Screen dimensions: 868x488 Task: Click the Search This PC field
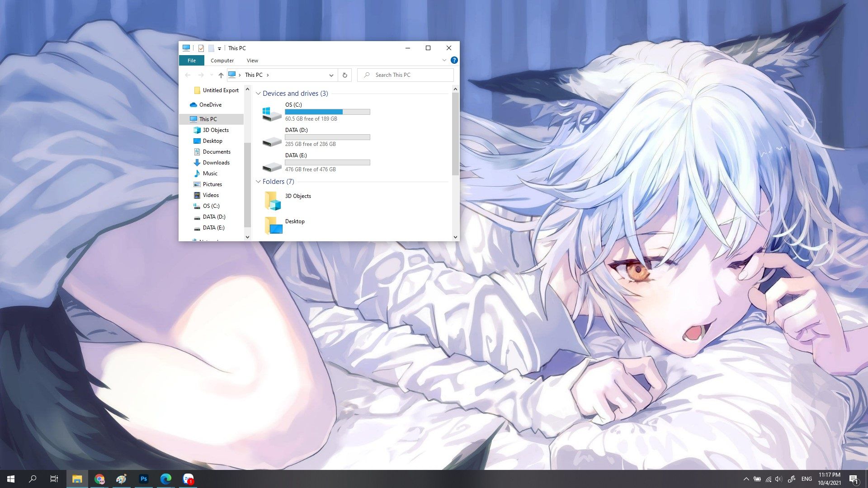(406, 75)
